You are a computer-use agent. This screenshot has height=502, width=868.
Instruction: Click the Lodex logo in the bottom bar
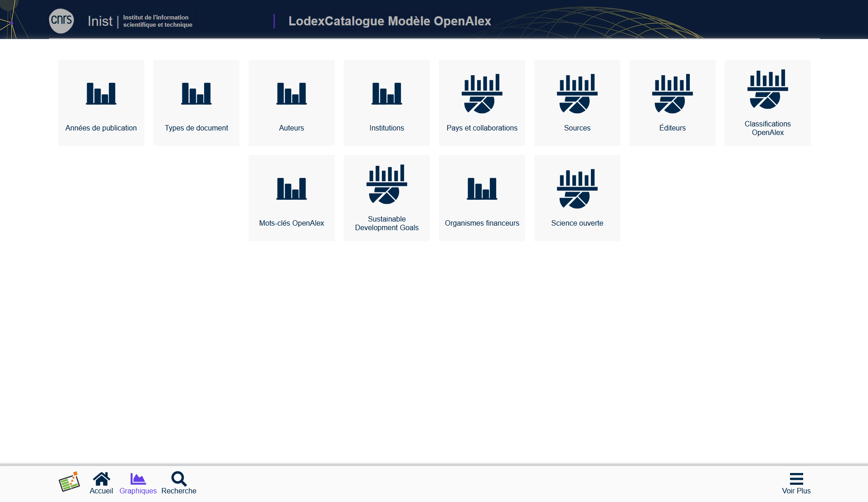point(69,482)
